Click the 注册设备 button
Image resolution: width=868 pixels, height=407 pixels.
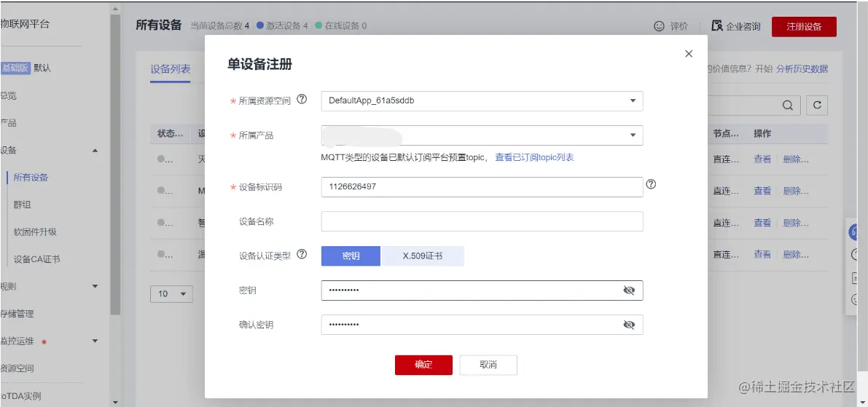804,26
